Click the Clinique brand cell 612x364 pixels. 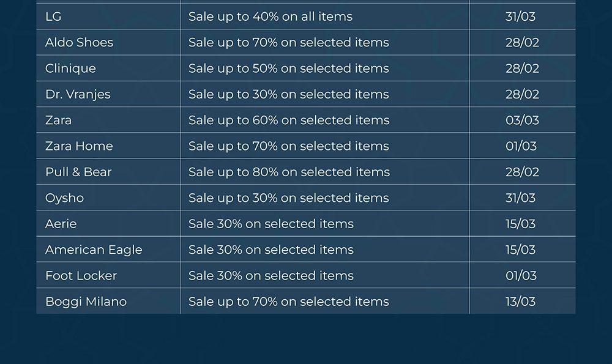[70, 69]
